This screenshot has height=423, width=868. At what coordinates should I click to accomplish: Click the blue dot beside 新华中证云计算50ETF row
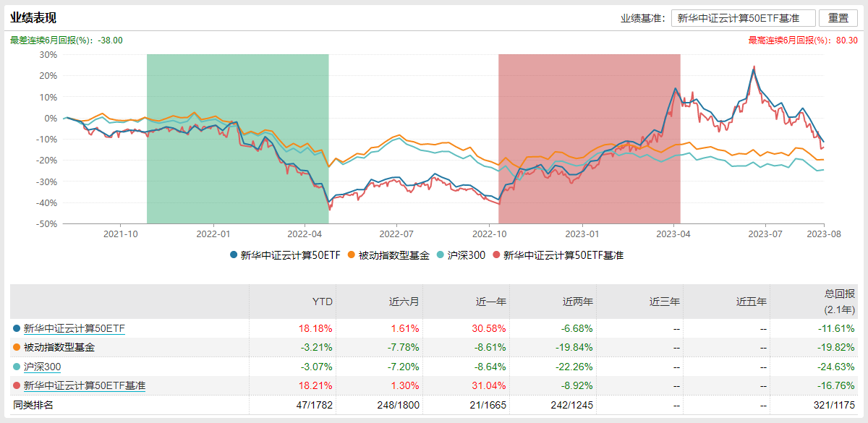[17, 328]
